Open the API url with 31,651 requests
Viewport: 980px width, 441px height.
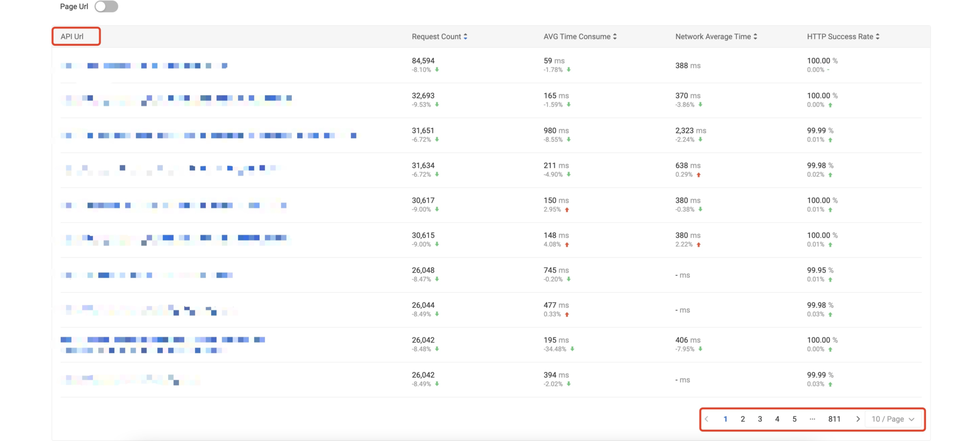click(x=208, y=135)
